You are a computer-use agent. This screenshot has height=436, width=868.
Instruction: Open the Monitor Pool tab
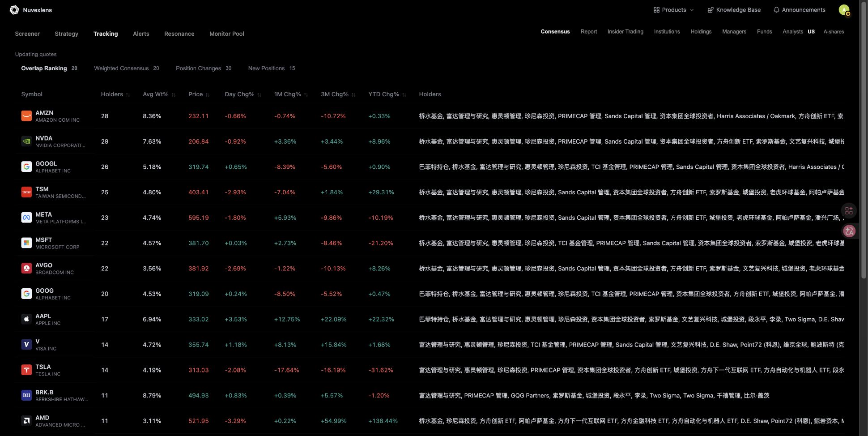[227, 34]
